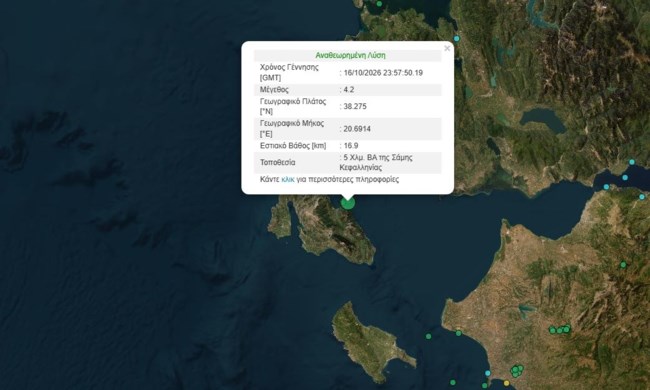Select the 'Χρόνος Γέννησης [GMT]' label
The width and height of the screenshot is (650, 390).
pyautogui.click(x=289, y=73)
